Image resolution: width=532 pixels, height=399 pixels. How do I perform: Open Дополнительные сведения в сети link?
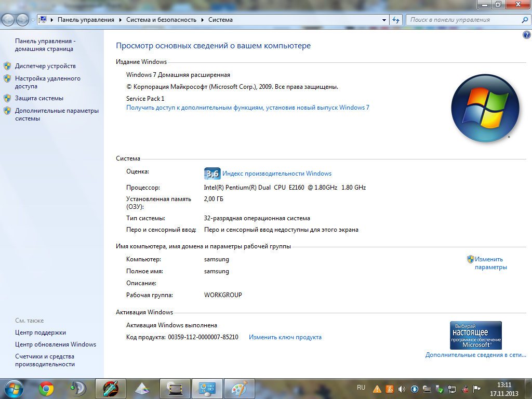[x=476, y=355]
